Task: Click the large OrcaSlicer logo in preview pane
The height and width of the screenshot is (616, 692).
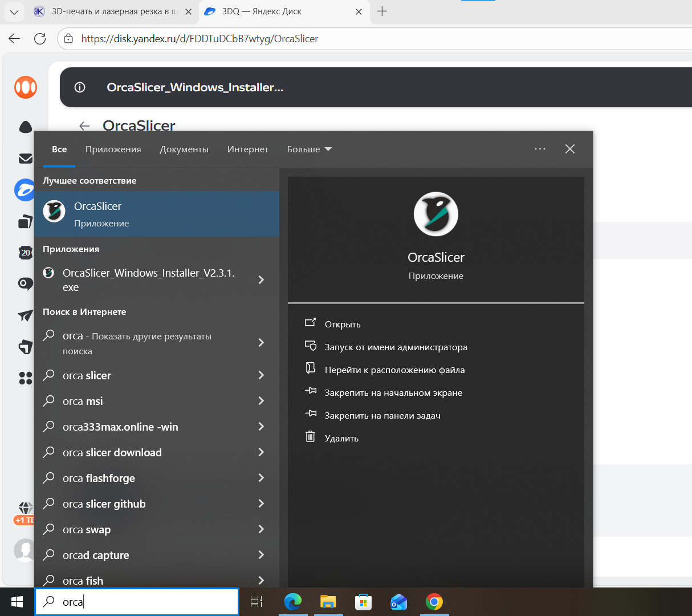Action: point(436,214)
